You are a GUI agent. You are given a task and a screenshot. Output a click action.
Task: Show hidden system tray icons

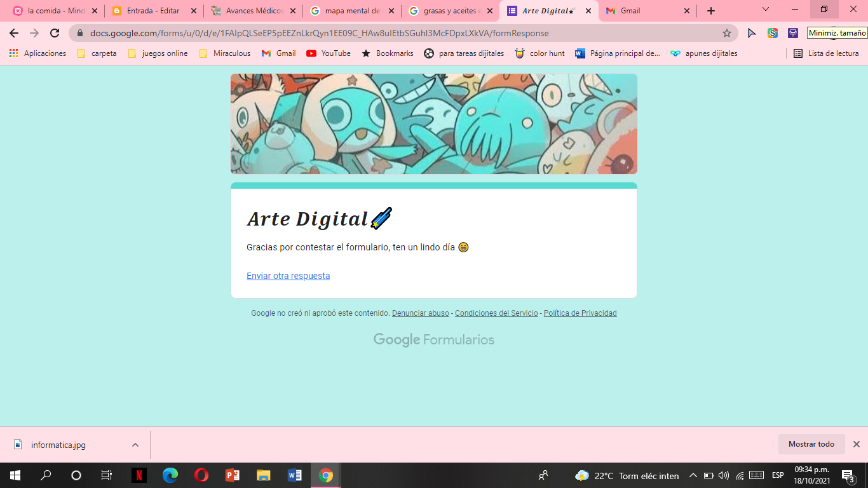pos(693,475)
